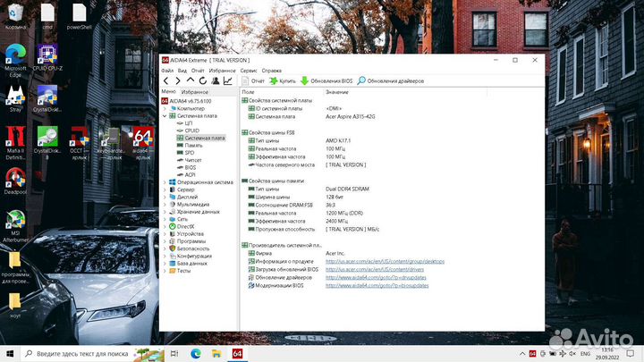This screenshot has height=362, width=644.
Task: Open the Модернизации BIOS aida64 link
Action: point(377,286)
